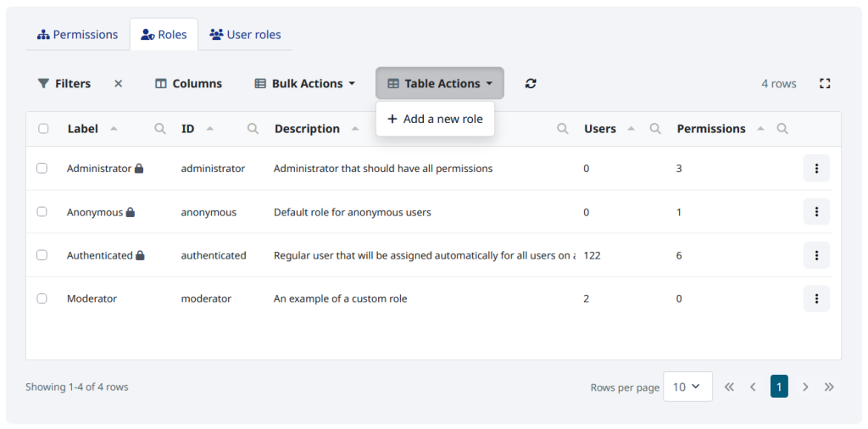Click the Label column header
The height and width of the screenshot is (429, 868).
pos(83,128)
